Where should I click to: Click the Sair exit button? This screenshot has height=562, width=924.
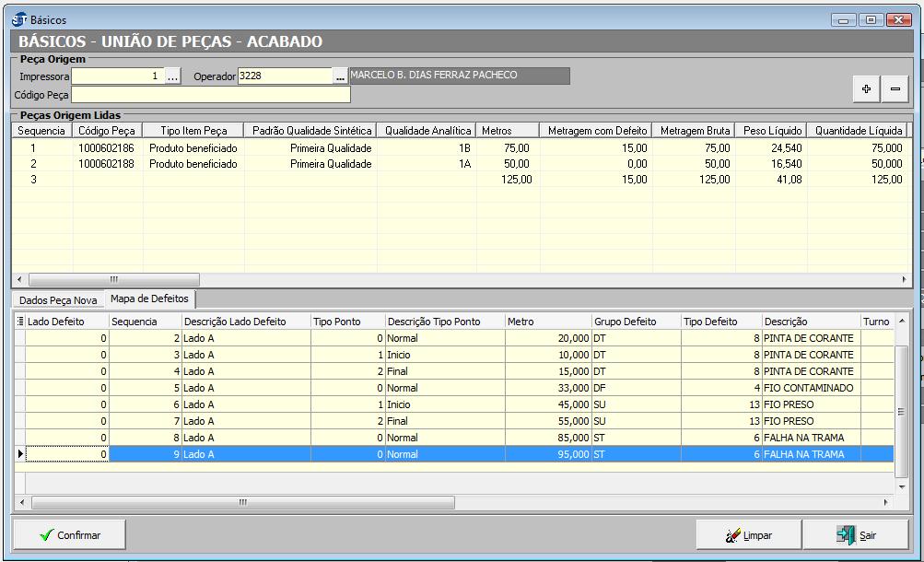coord(855,534)
